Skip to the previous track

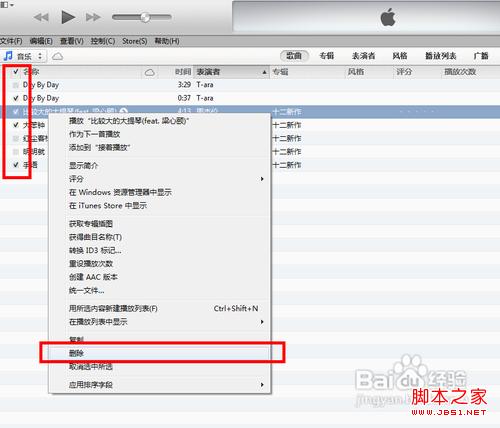(41, 17)
